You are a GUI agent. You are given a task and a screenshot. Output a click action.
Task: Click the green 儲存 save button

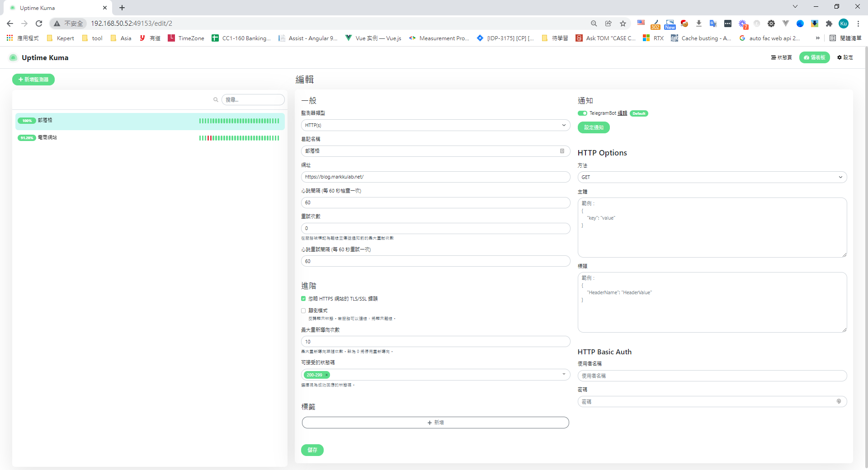pyautogui.click(x=312, y=450)
